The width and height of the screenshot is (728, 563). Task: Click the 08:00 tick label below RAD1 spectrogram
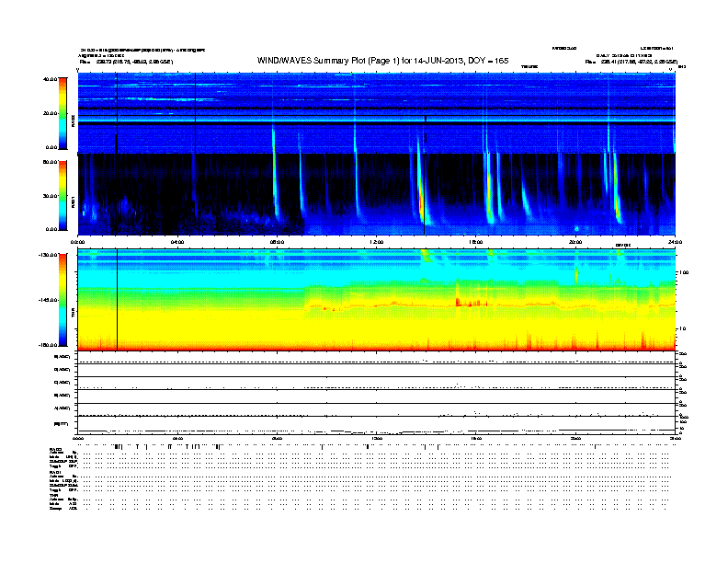coord(277,242)
